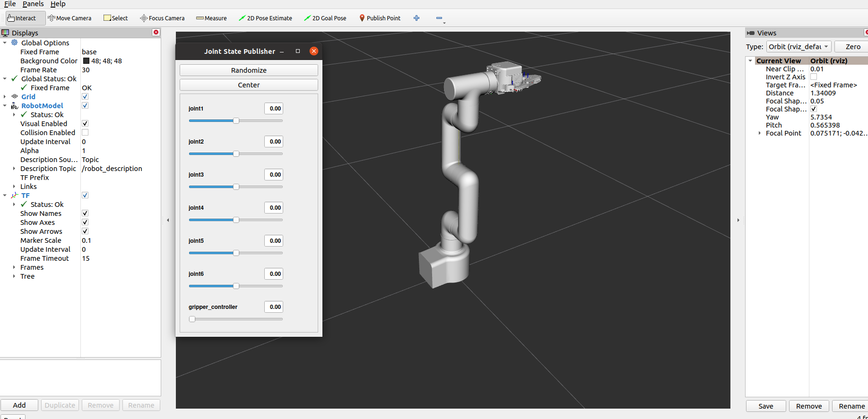The height and width of the screenshot is (419, 868).
Task: Select the 2D Pose Estimate tool
Action: (265, 18)
